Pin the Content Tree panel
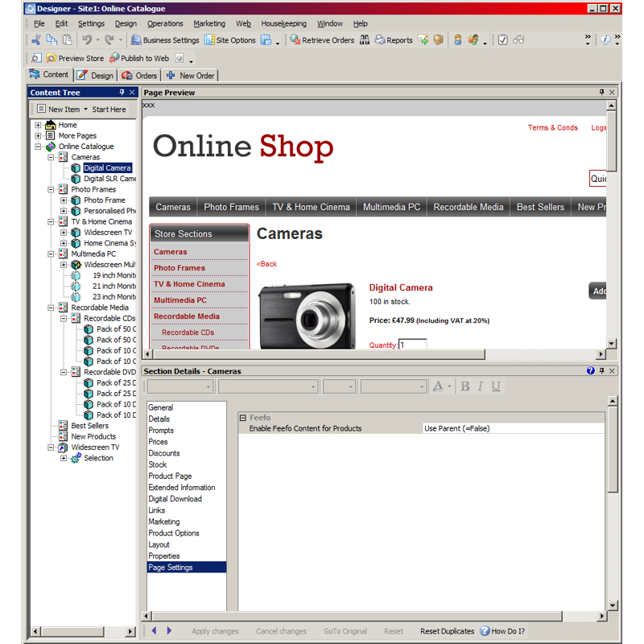Screen dimensions: 644x644 coord(122,93)
